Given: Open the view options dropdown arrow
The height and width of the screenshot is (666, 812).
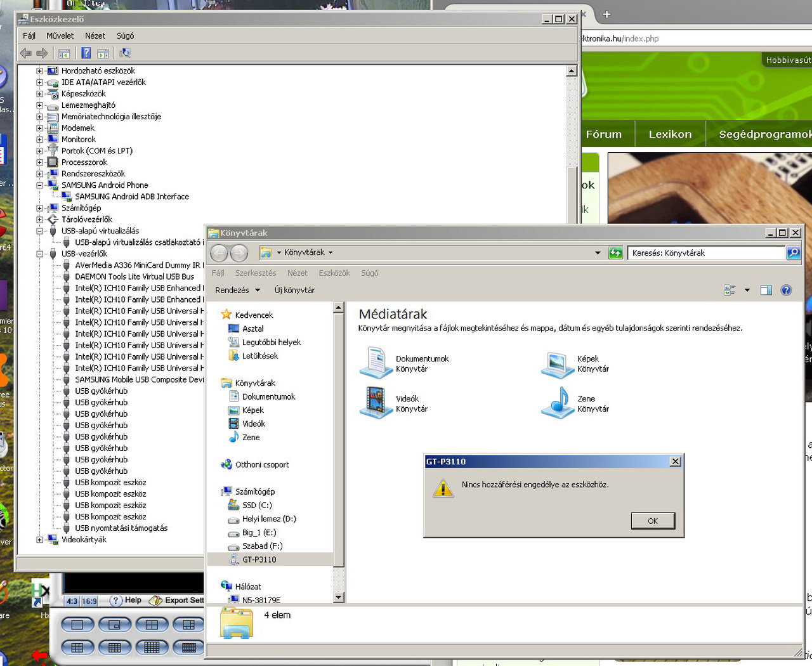Looking at the screenshot, I should click(747, 291).
